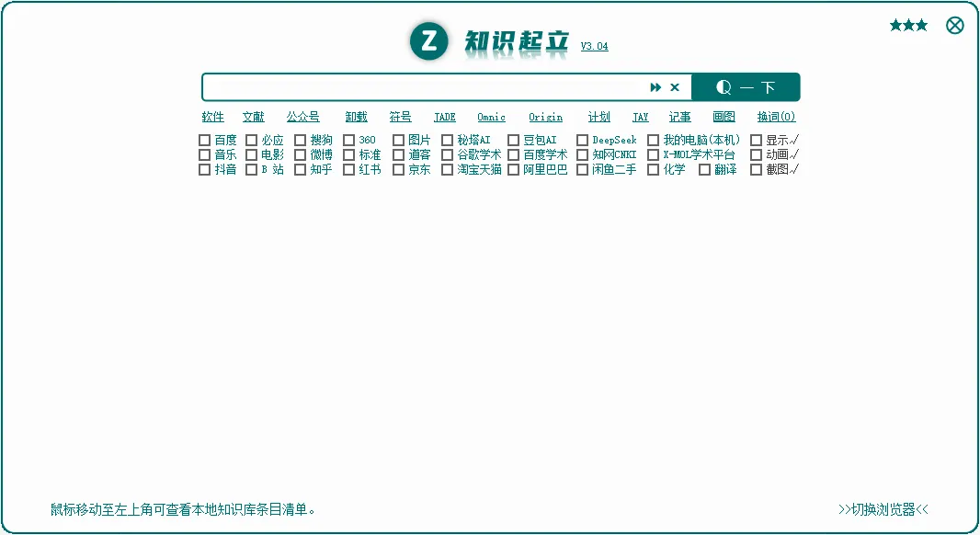The height and width of the screenshot is (535, 980).
Task: Check the 闲鱼二手 checkbox
Action: tap(582, 169)
